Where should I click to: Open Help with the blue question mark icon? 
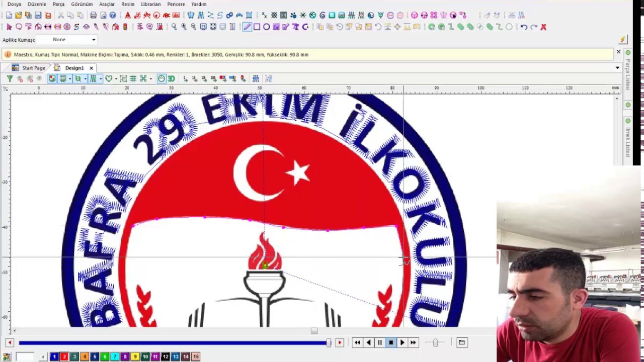coord(113,16)
